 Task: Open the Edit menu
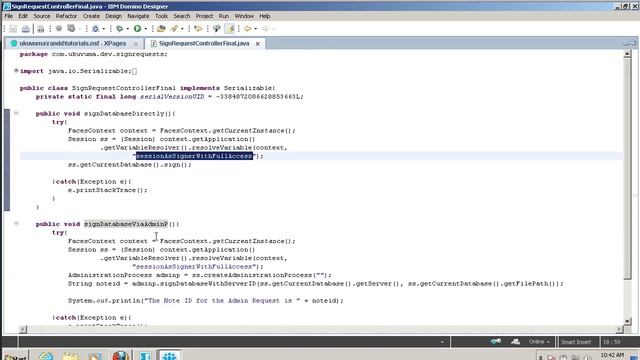[x=23, y=16]
